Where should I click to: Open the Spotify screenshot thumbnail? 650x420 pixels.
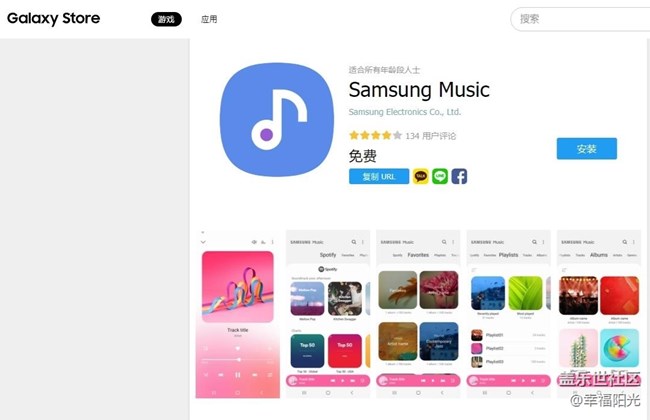[x=328, y=314]
